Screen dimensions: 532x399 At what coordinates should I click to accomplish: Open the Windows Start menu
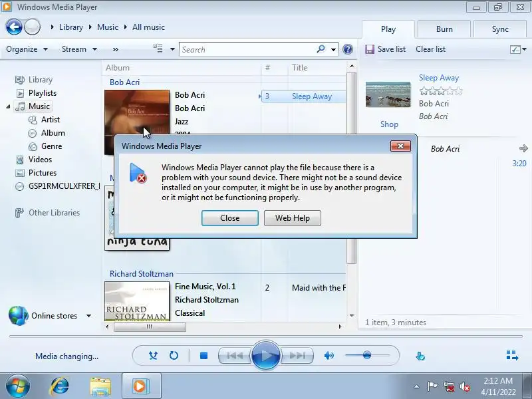pos(18,386)
